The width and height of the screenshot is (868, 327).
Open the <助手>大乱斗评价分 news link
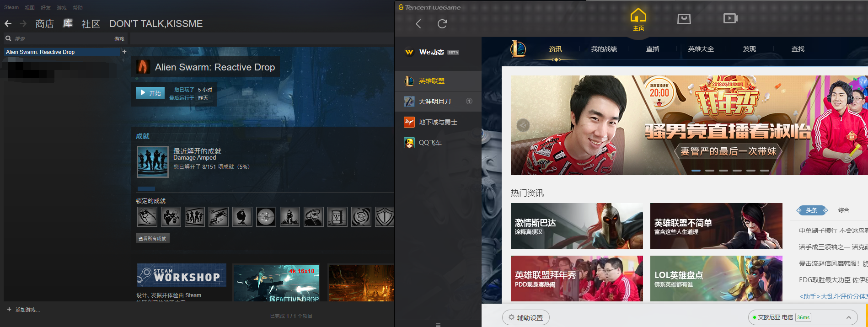[833, 296]
